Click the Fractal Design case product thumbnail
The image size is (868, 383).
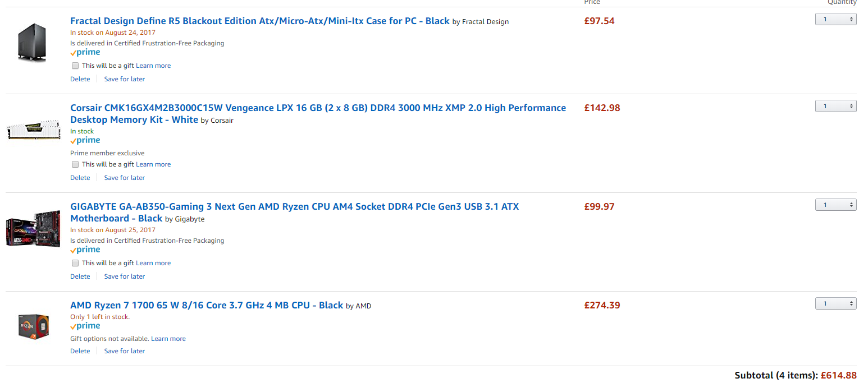tap(34, 44)
